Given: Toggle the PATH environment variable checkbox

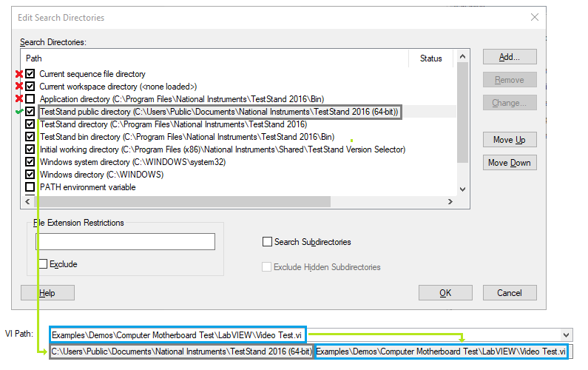Looking at the screenshot, I should pyautogui.click(x=30, y=187).
